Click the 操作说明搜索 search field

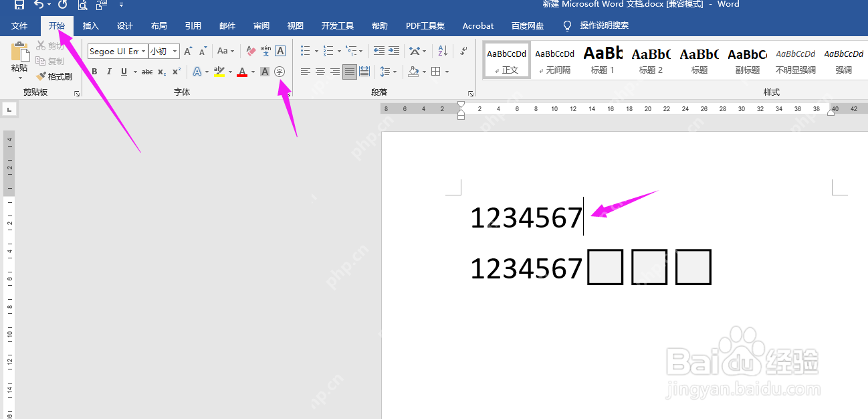(605, 26)
